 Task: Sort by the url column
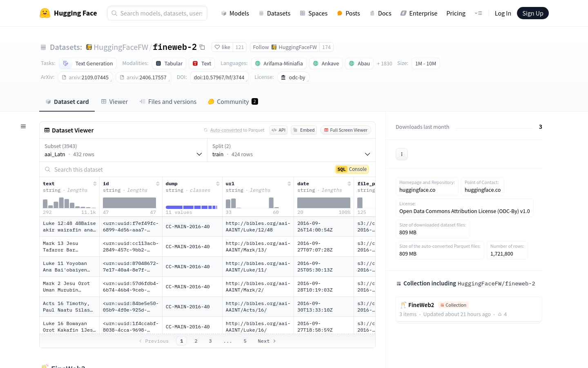point(289,184)
